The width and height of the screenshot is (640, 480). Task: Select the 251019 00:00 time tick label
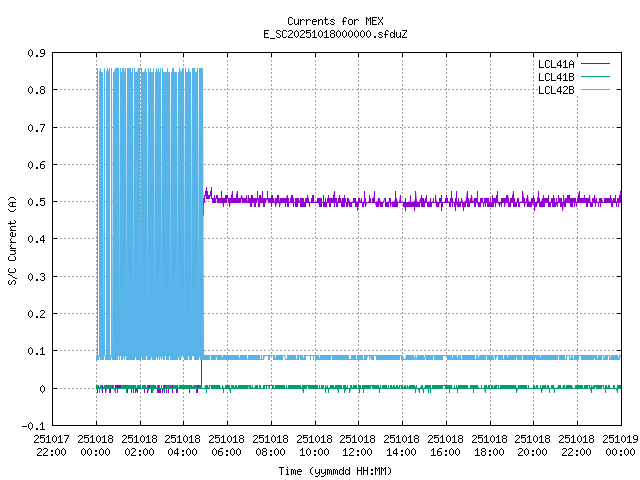(x=620, y=443)
